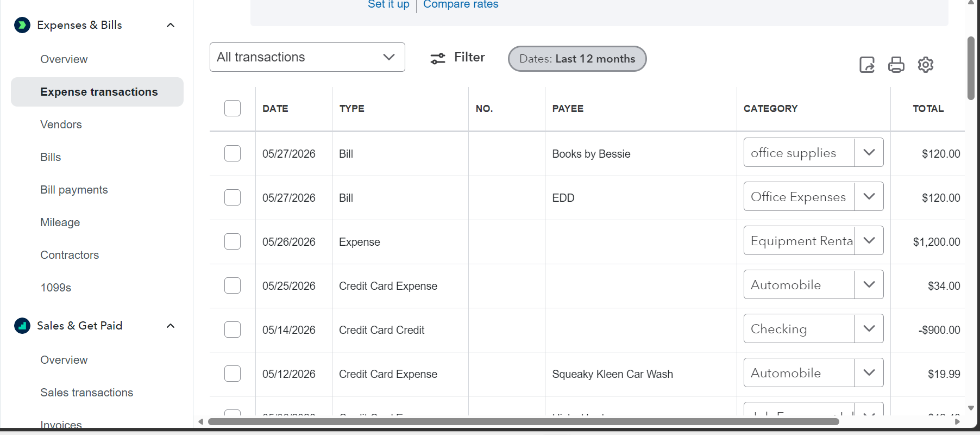The height and width of the screenshot is (435, 980).
Task: Select the Books by Bessie row checkbox
Action: 233,153
